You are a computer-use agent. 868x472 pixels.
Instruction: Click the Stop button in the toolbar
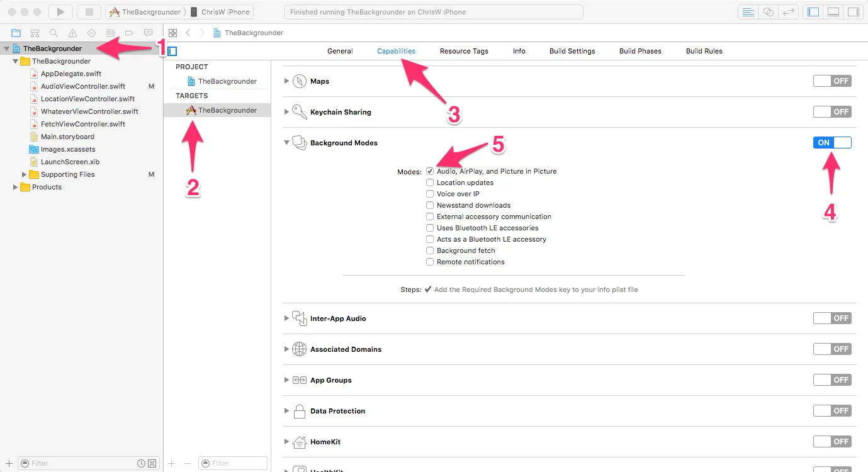tap(89, 12)
